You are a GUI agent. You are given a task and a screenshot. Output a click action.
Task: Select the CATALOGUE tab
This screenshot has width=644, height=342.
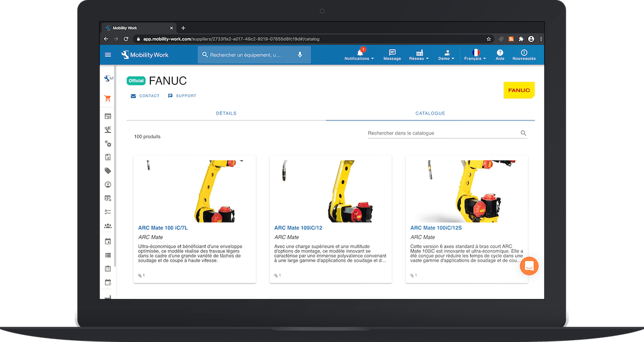pyautogui.click(x=430, y=113)
